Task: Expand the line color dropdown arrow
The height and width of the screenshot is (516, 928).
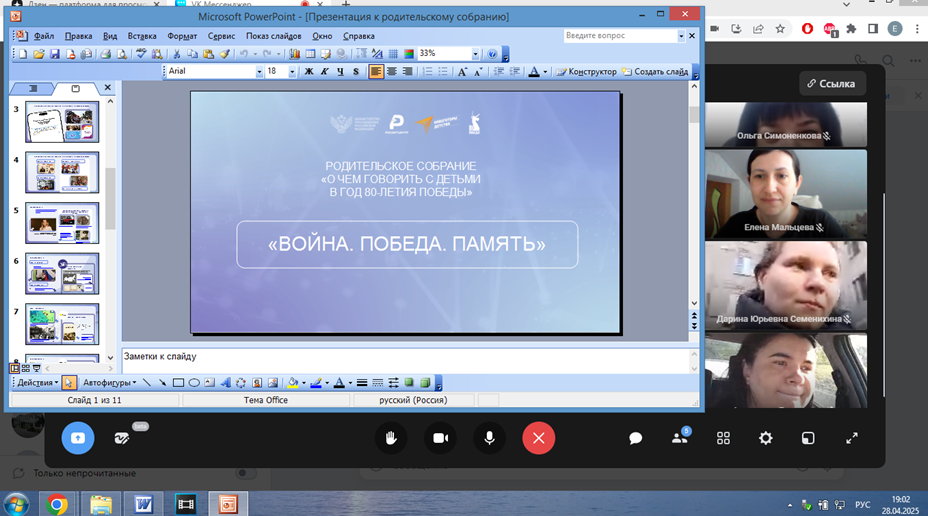Action: [x=327, y=383]
